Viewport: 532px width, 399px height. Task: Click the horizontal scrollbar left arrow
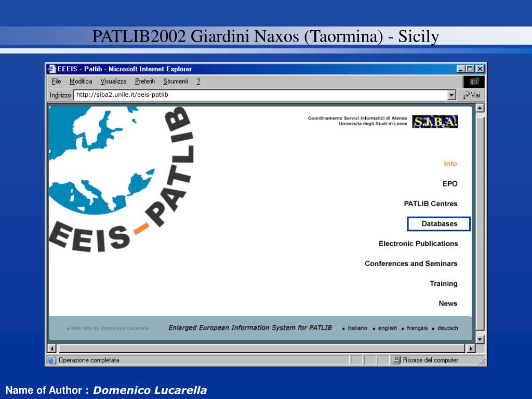52,349
